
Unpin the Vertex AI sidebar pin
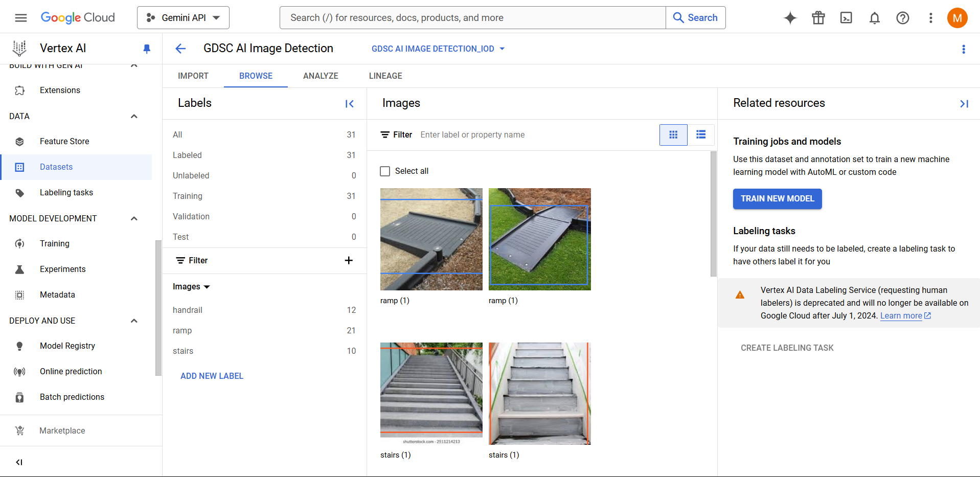tap(147, 49)
